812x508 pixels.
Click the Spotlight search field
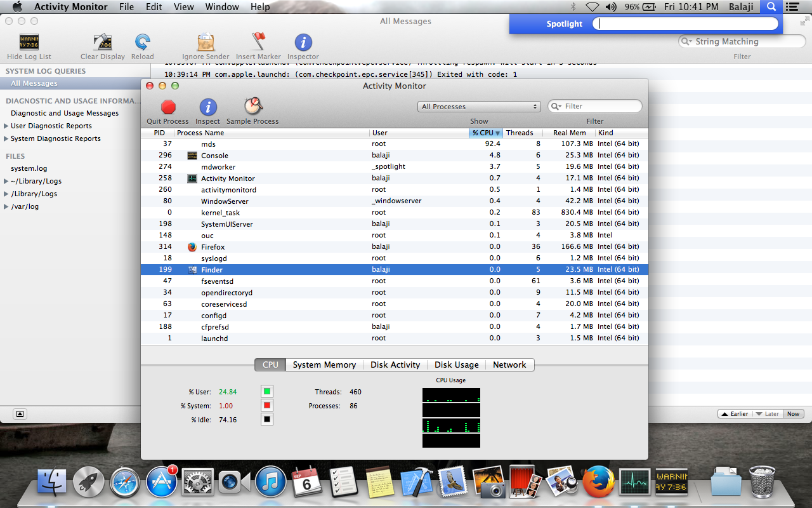(x=685, y=24)
